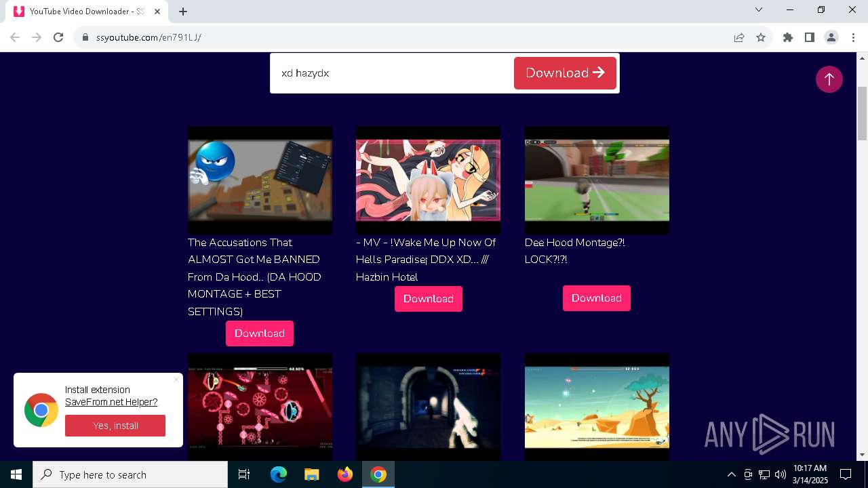Focus the Type here to search taskbar box
Screen dimensions: 868x488
pyautogui.click(x=130, y=474)
